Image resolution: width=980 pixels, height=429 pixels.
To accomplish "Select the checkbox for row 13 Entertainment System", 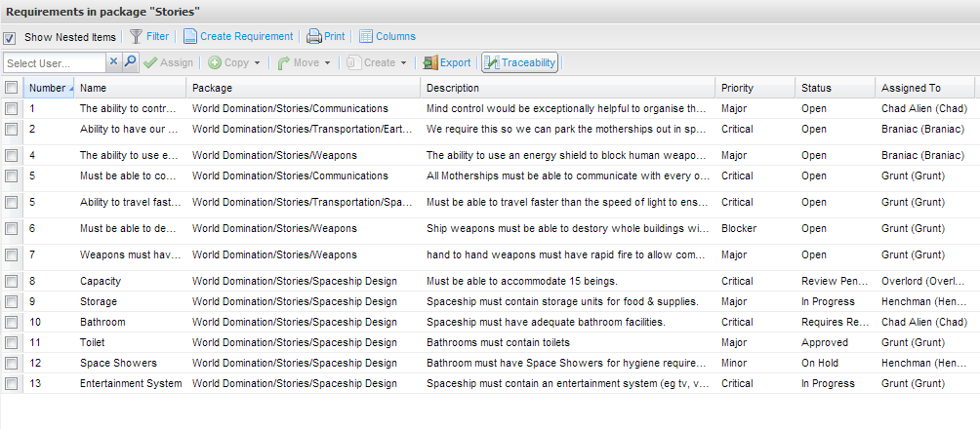I will click(x=11, y=384).
